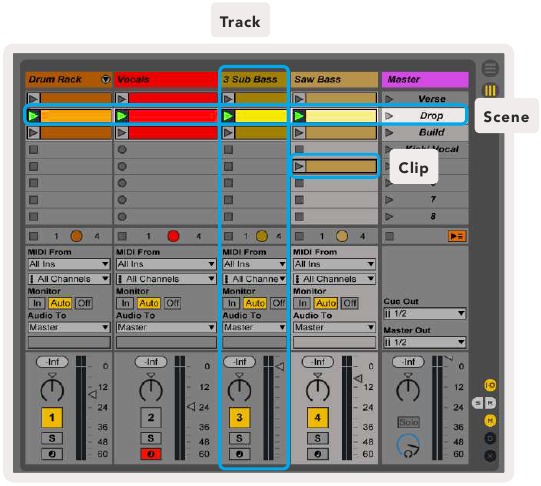Unfold the Drum Rack track arrow
The height and width of the screenshot is (486, 541).
pos(106,79)
